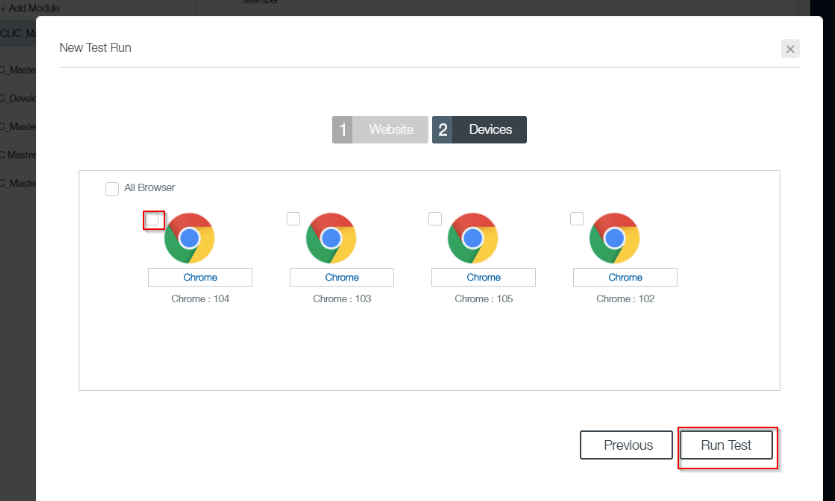The image size is (835, 501).
Task: Go back with the Previous button
Action: [x=626, y=445]
